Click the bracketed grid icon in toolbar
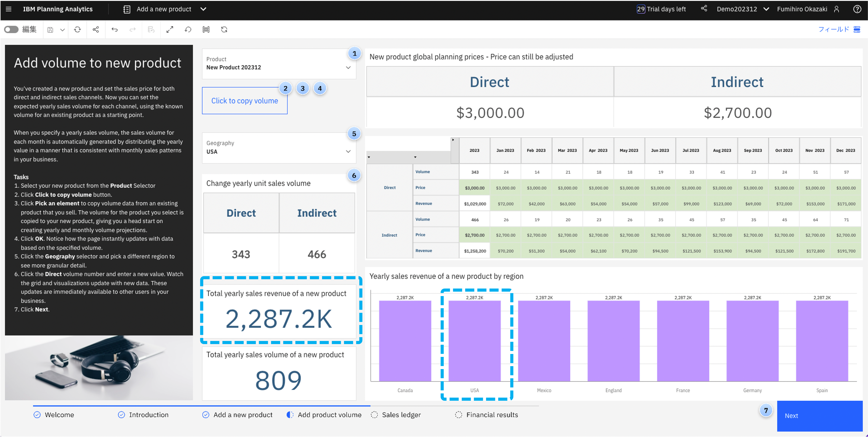This screenshot has width=868, height=437. click(x=206, y=30)
